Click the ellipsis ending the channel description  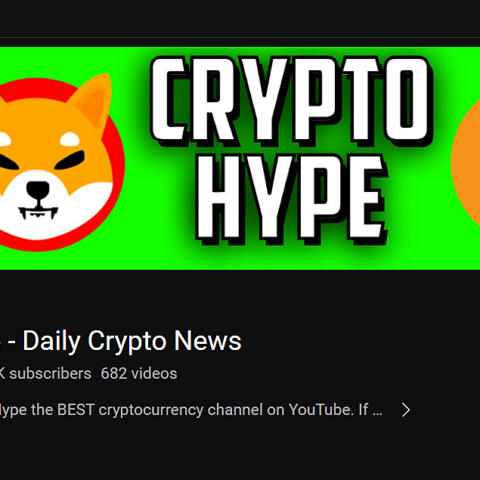tap(377, 410)
